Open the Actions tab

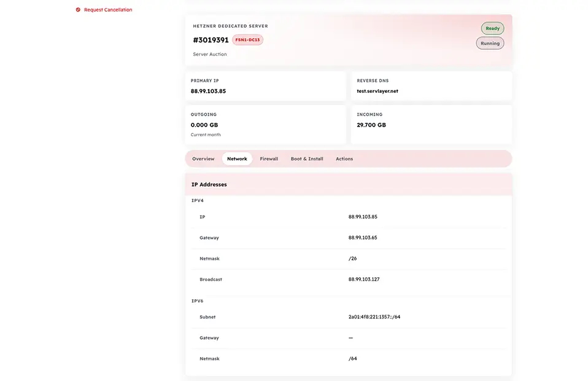[x=344, y=159]
